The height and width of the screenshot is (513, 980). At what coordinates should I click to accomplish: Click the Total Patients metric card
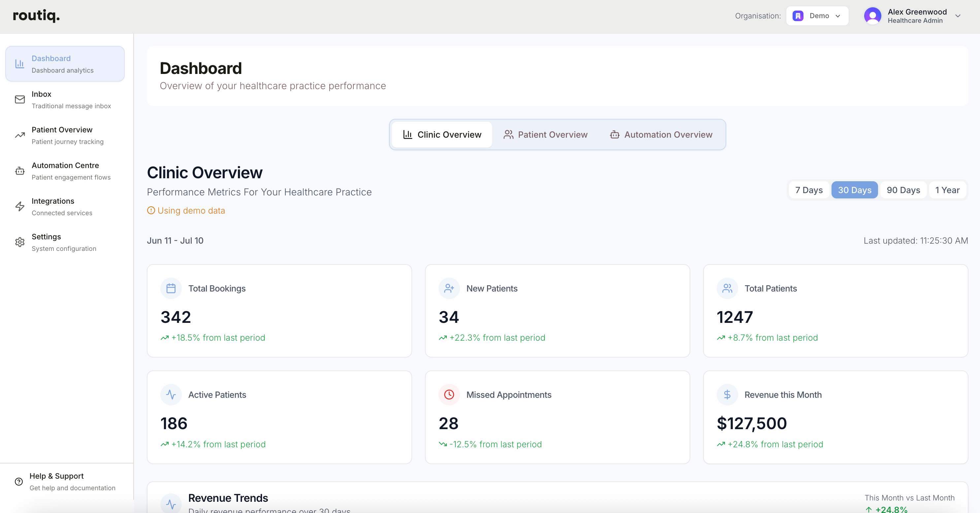(835, 311)
